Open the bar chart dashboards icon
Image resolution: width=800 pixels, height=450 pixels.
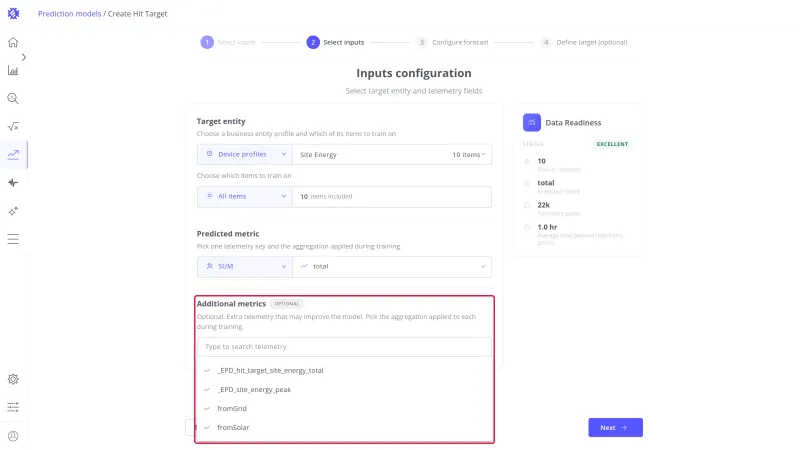pyautogui.click(x=13, y=70)
